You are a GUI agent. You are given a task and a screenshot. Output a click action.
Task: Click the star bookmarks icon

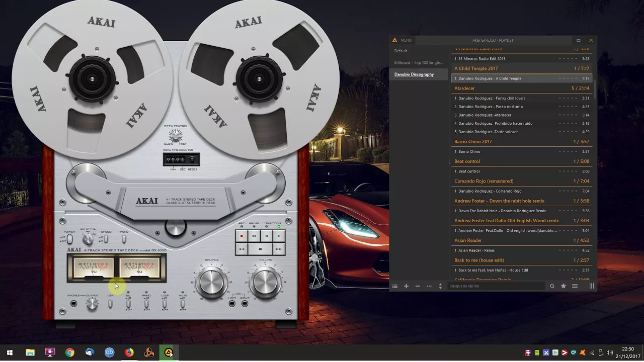563,286
